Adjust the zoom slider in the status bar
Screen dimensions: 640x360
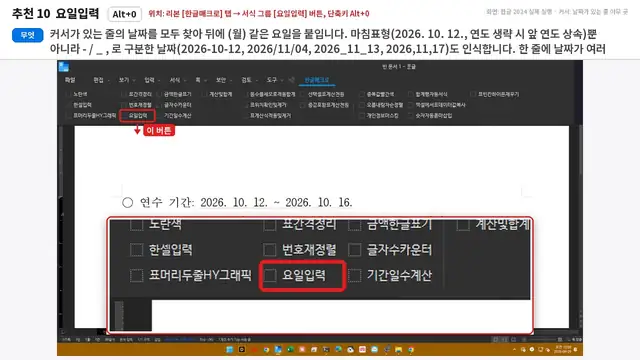point(542,339)
